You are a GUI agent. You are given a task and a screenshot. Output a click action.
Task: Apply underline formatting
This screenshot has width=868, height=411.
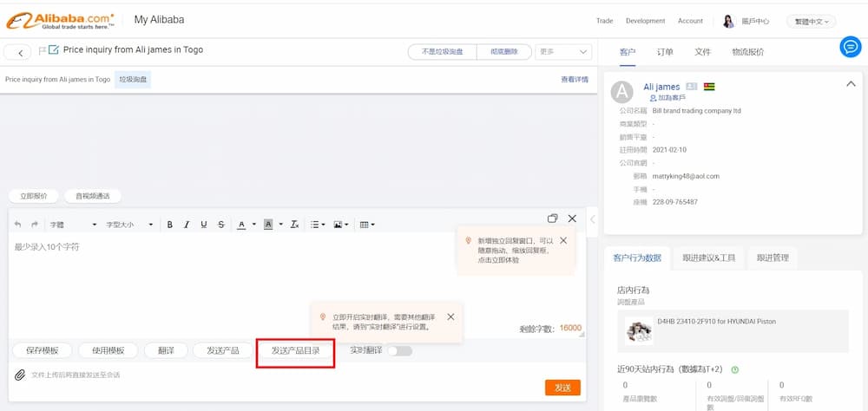tap(204, 225)
